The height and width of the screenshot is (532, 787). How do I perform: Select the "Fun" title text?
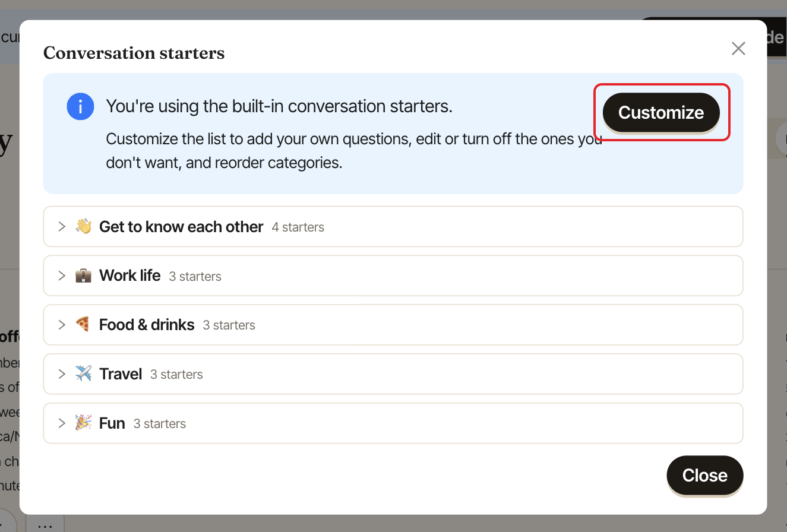point(112,423)
